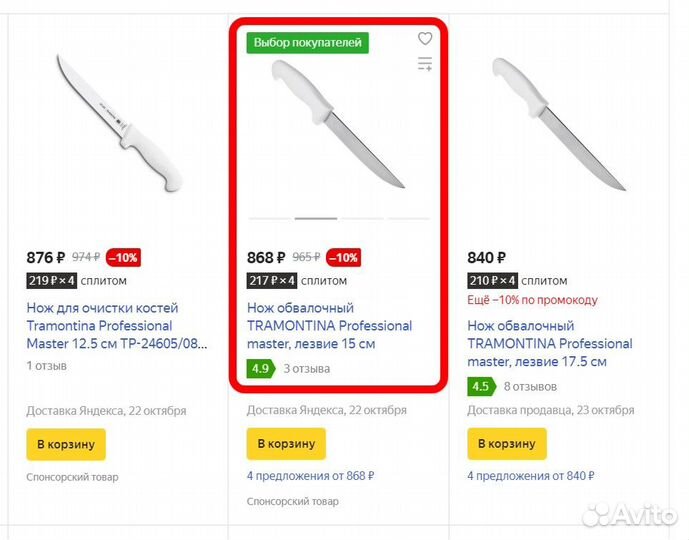Viewport: 689px width, 540px height.
Task: Add 868 ₽ boning knife to cart
Action: (x=286, y=444)
